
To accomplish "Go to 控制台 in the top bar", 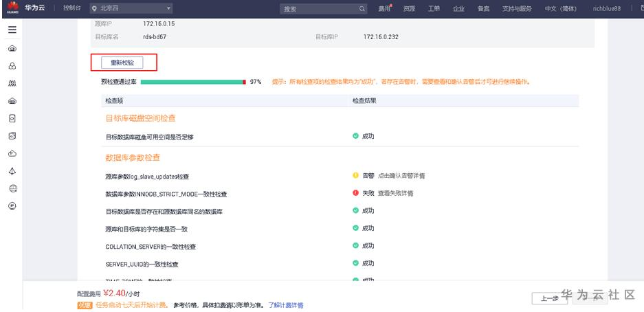I will click(x=71, y=9).
